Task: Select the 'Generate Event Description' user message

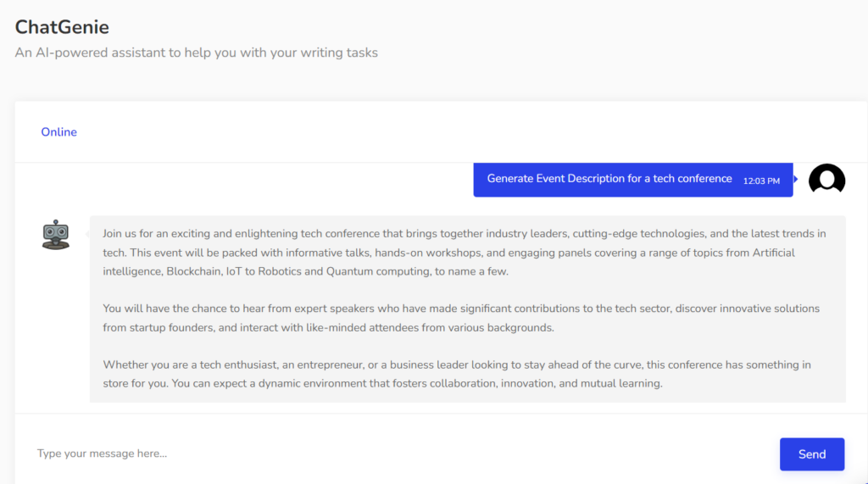Action: point(609,179)
